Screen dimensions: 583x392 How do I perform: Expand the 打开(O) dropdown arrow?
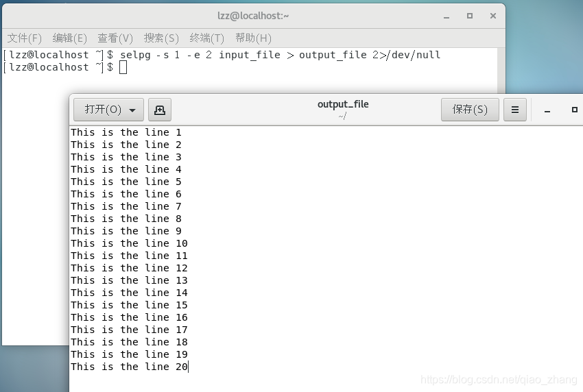[132, 110]
